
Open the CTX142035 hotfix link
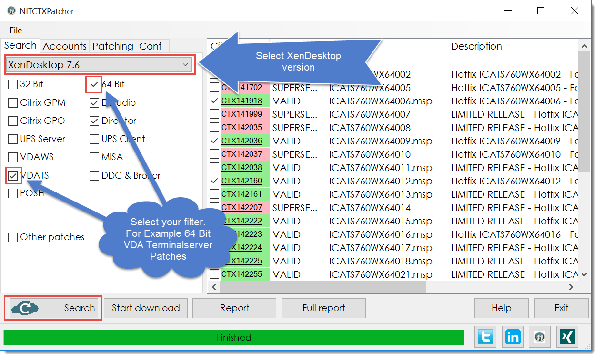click(242, 128)
